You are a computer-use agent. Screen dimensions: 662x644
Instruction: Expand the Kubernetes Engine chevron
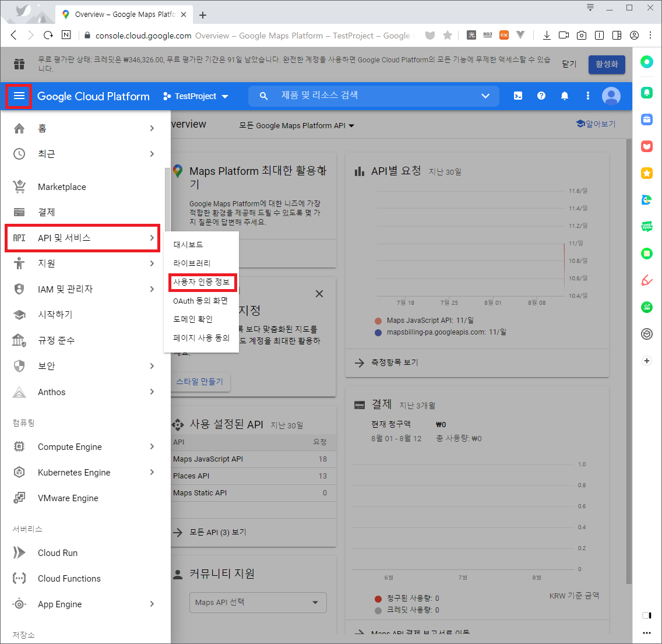pos(152,472)
